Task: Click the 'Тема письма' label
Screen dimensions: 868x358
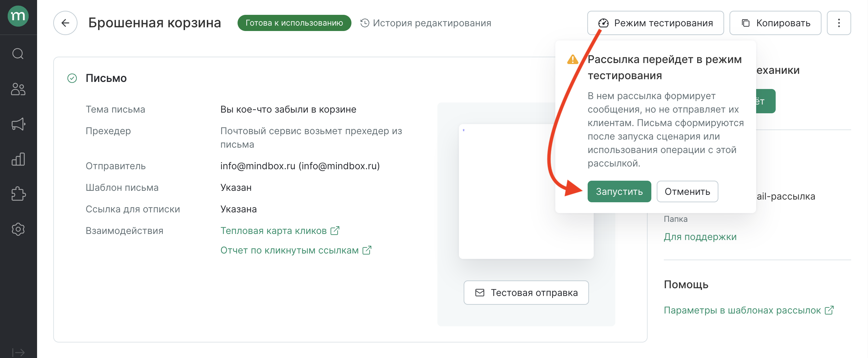Action: pyautogui.click(x=115, y=109)
